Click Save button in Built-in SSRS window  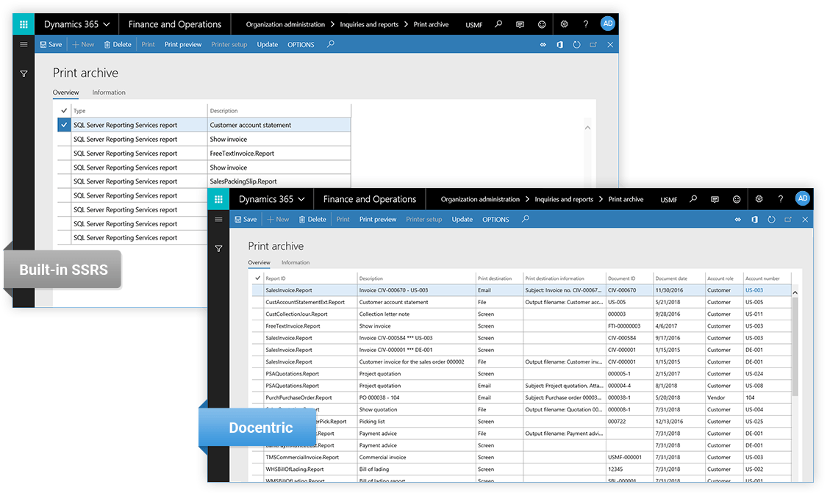tap(51, 45)
